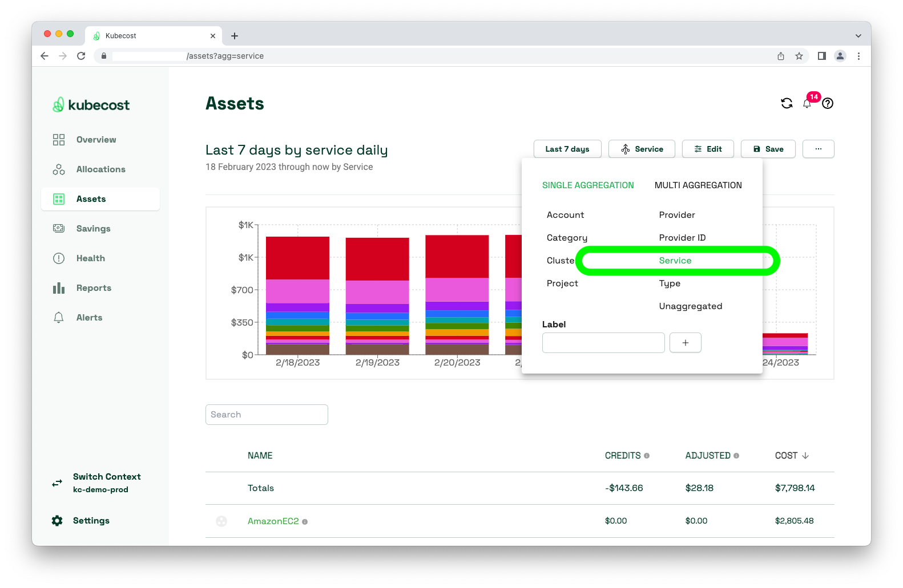Open the Settings gear icon
The image size is (903, 588).
(57, 521)
